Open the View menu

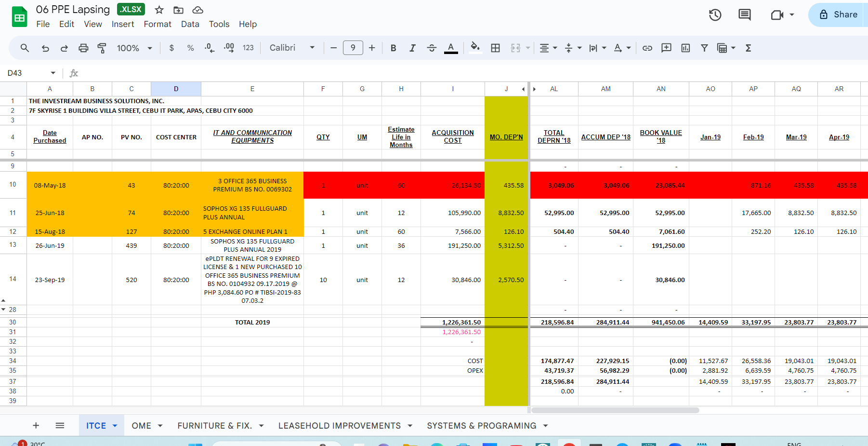tap(93, 24)
